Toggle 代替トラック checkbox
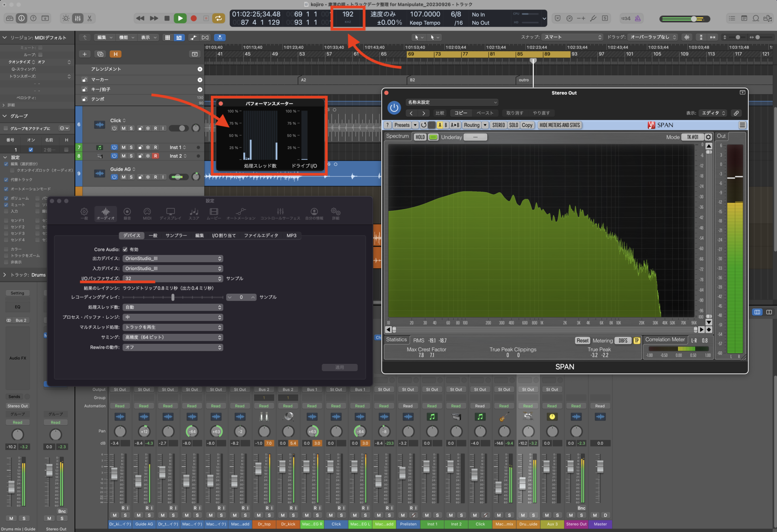Image resolution: width=777 pixels, height=532 pixels. point(6,180)
